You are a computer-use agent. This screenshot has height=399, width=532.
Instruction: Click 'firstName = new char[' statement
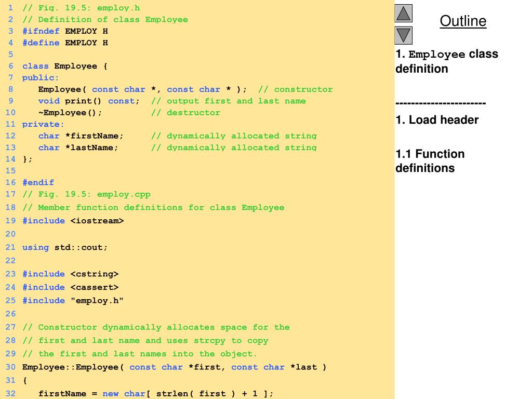156,394
